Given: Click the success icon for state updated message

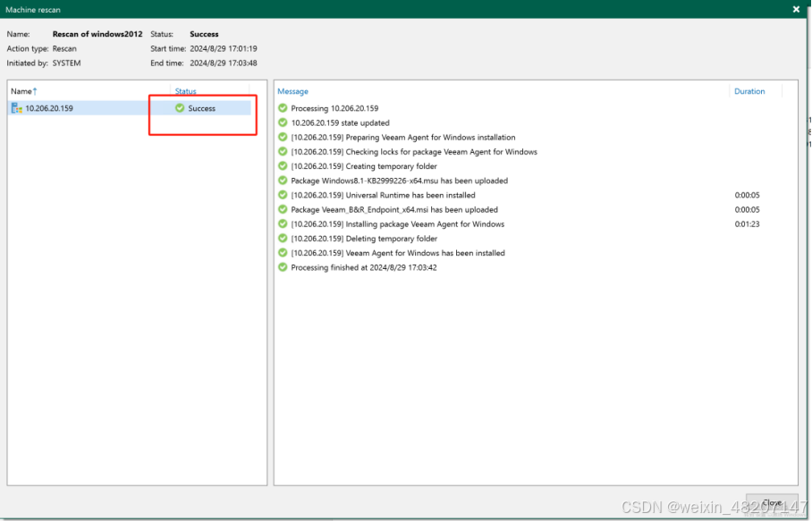Looking at the screenshot, I should (x=283, y=122).
